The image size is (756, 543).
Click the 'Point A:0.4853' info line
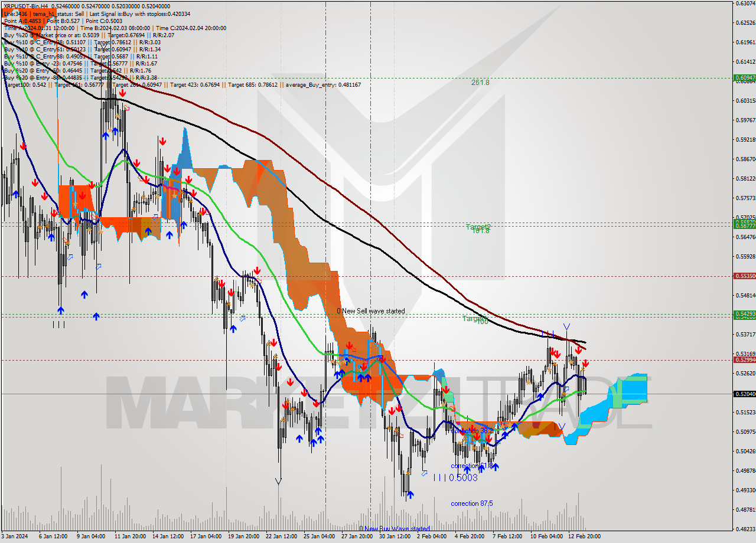(x=63, y=21)
